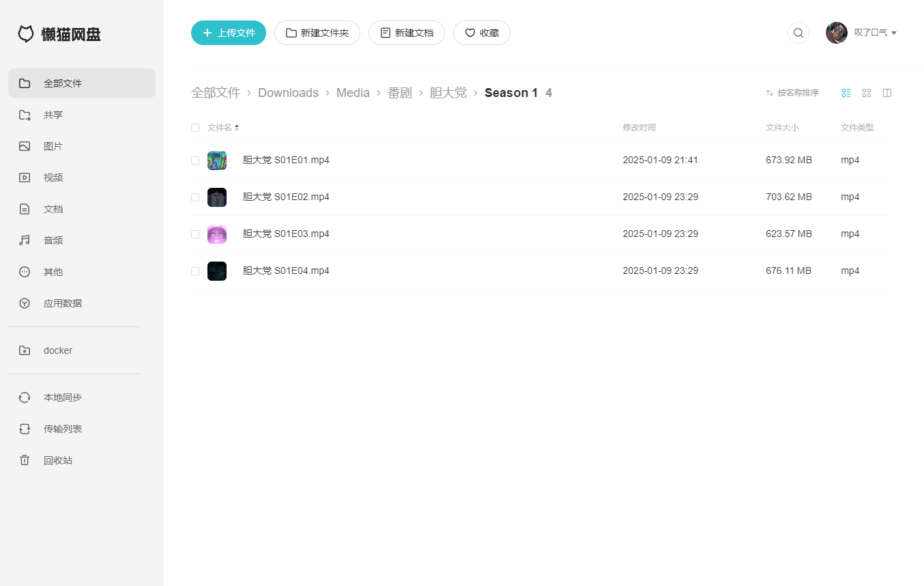Viewport: 924px width, 586px height.
Task: Click the 676.11 MB size cell
Action: tap(788, 271)
